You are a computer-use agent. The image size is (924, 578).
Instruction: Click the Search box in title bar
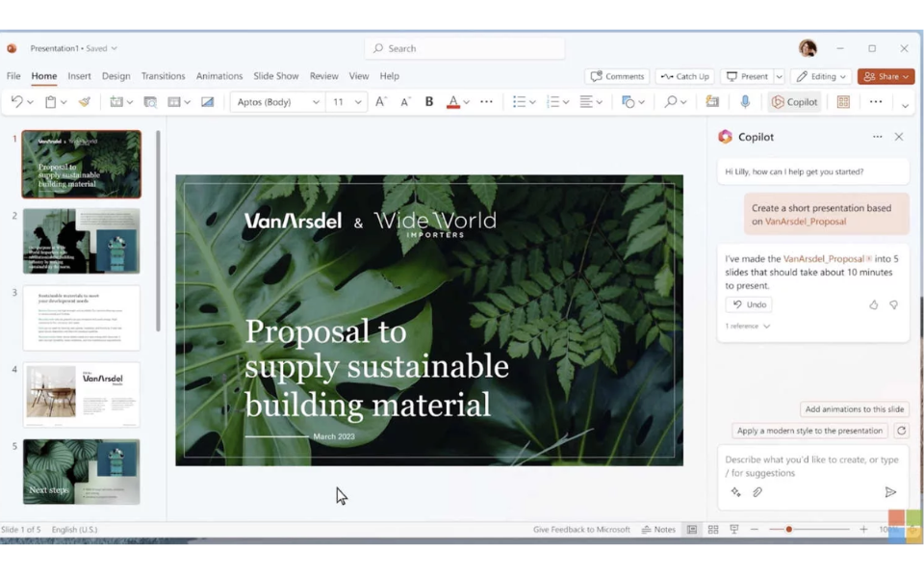coord(465,48)
